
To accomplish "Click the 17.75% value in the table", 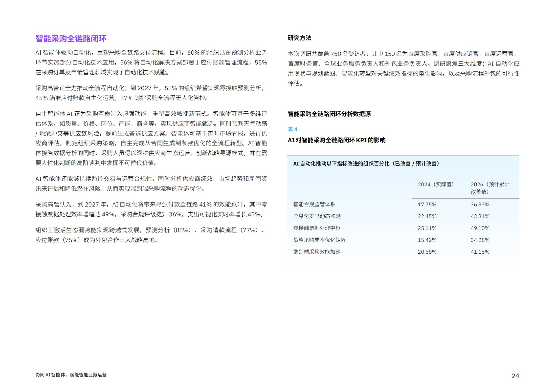I will coord(427,205).
